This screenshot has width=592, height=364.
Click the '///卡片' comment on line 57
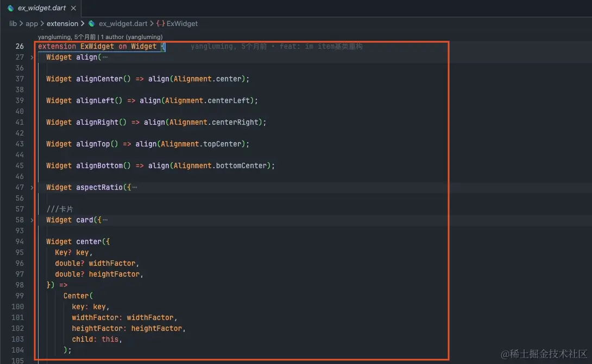click(x=60, y=209)
